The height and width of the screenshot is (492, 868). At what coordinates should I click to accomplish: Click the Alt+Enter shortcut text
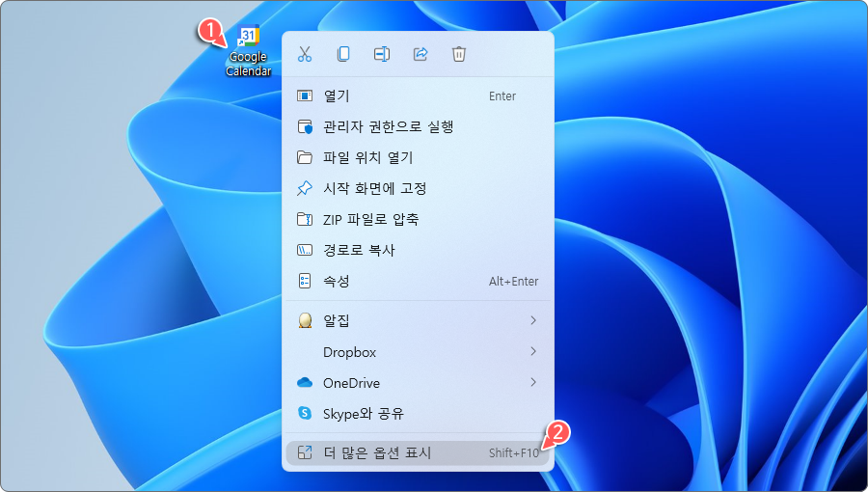click(514, 281)
